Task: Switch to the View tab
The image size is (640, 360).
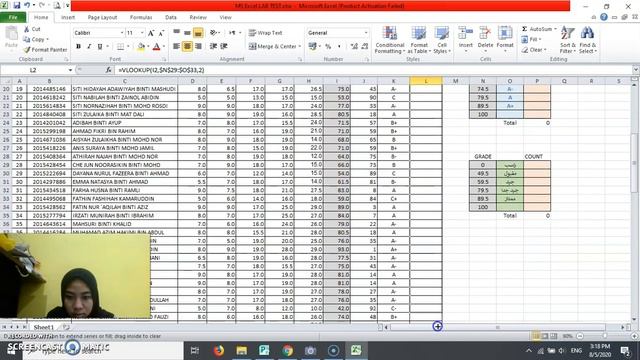Action: click(225, 17)
